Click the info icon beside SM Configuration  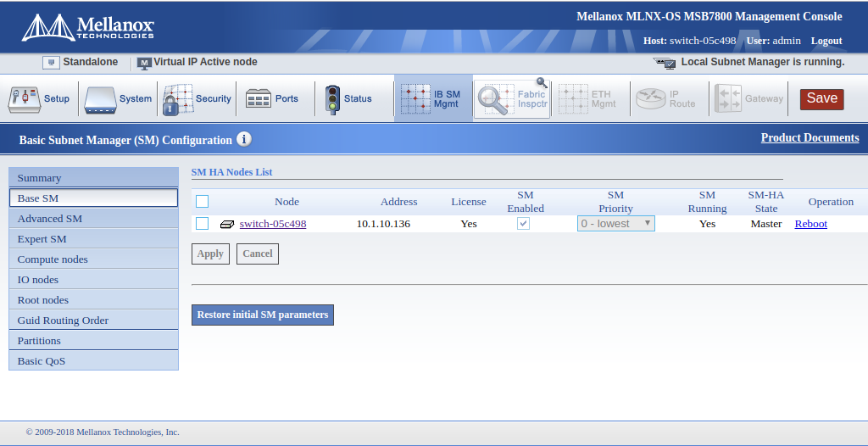[244, 139]
